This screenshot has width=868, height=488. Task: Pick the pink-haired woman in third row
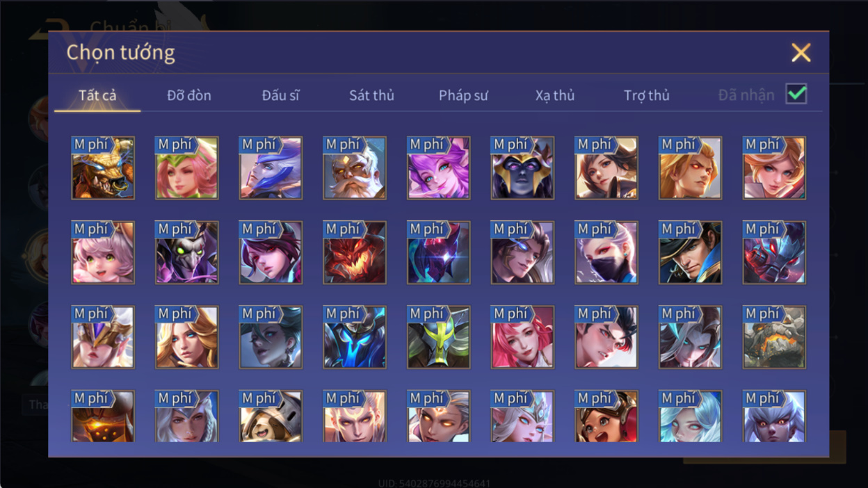[522, 338]
